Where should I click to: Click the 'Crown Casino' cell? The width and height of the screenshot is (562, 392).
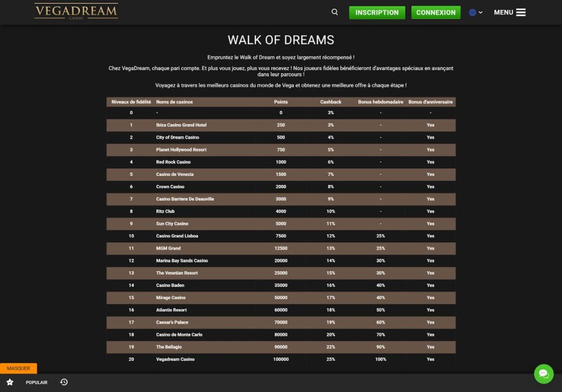click(170, 187)
